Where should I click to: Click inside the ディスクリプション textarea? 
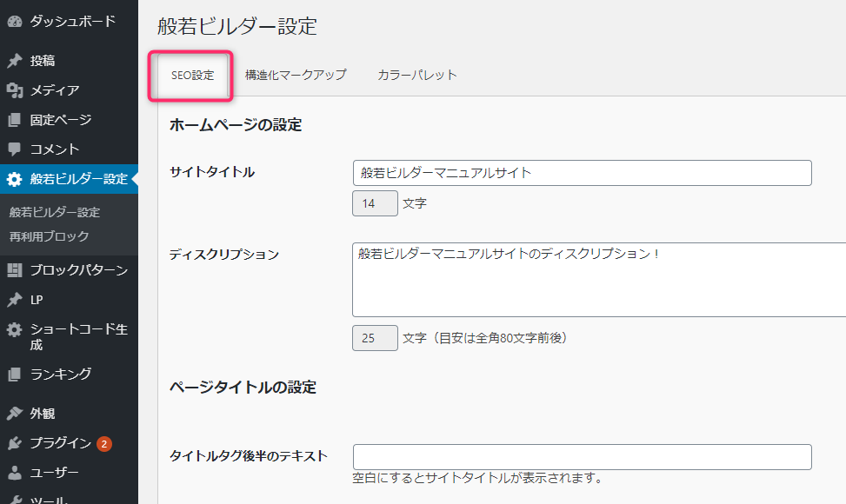599,280
